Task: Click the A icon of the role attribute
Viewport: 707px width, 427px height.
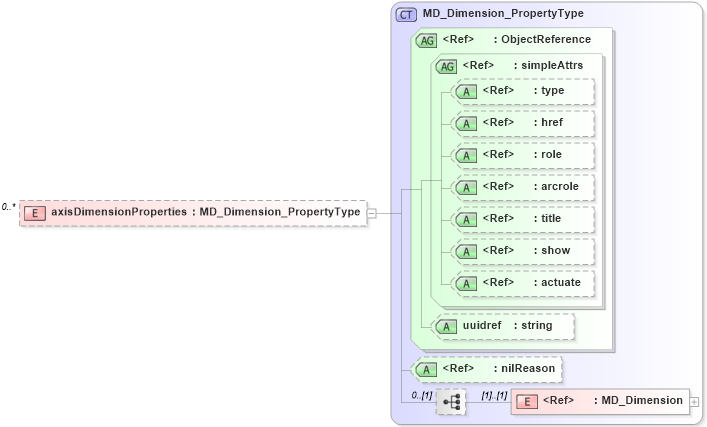Action: tap(466, 156)
